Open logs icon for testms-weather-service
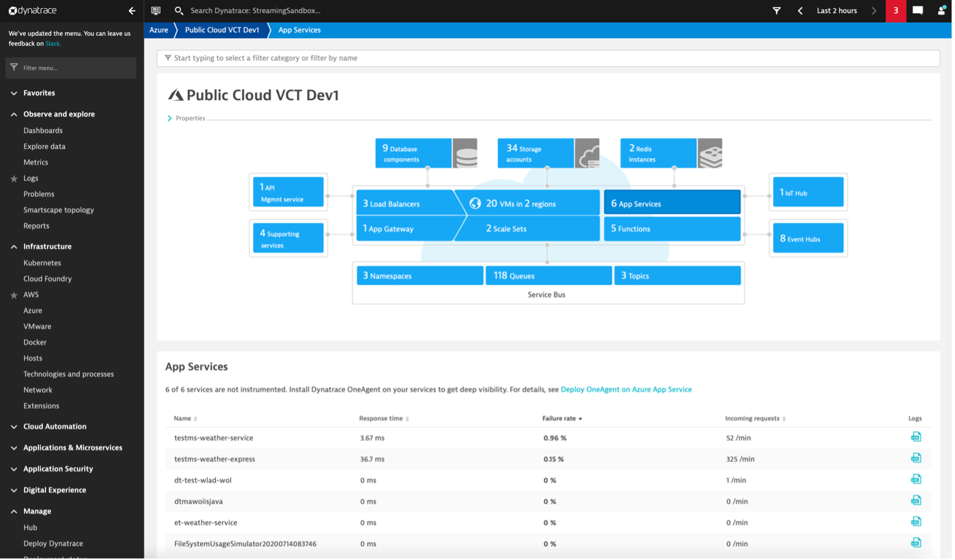The width and height of the screenshot is (955, 560). click(916, 437)
